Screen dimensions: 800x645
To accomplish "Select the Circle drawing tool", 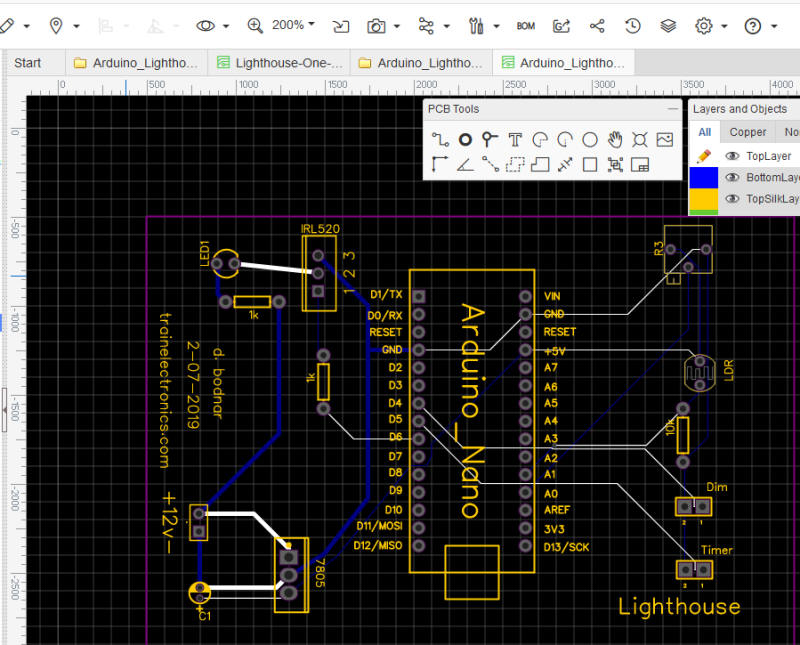I will [x=590, y=140].
